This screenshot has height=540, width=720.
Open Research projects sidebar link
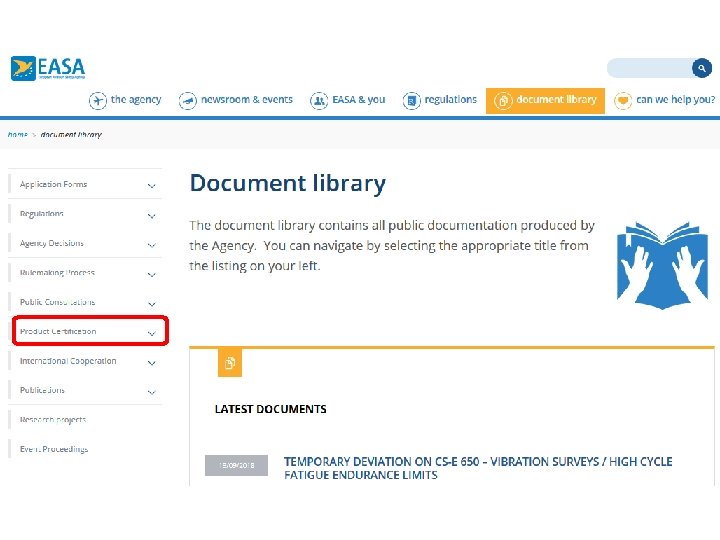53,419
